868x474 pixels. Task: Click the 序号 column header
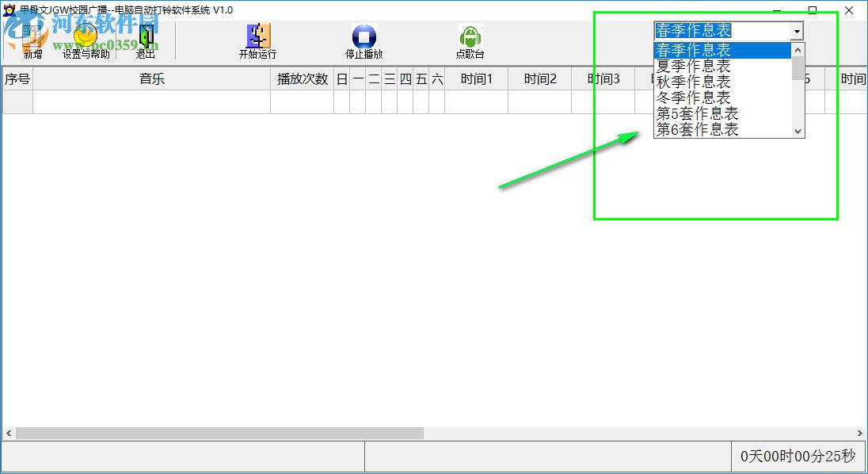click(17, 78)
